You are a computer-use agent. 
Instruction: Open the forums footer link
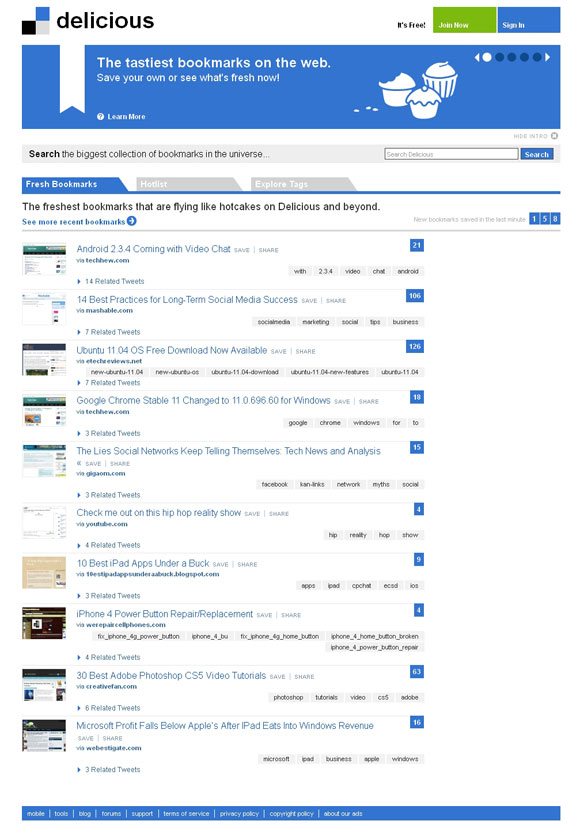pyautogui.click(x=111, y=814)
